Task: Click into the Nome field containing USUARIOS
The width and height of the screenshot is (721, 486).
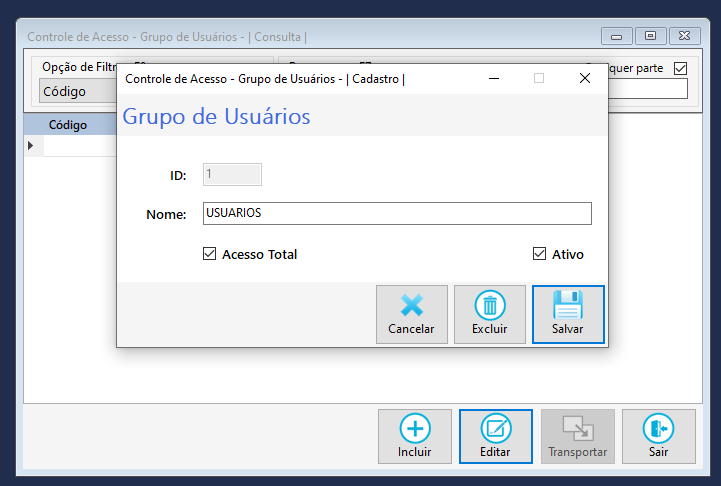Action: click(397, 213)
